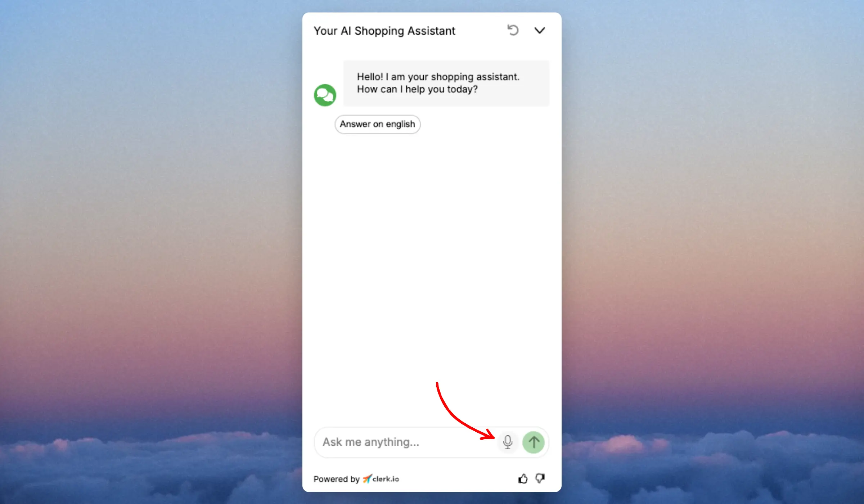Expand or collapse the assistant panel
Viewport: 864px width, 504px height.
pos(539,30)
